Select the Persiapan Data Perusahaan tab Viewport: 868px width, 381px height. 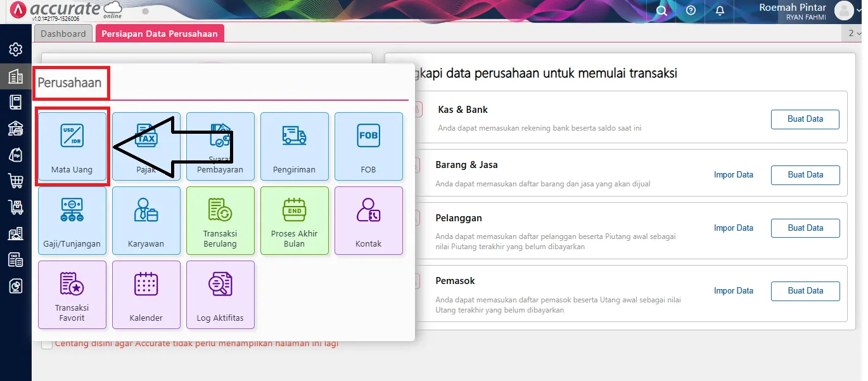click(160, 34)
